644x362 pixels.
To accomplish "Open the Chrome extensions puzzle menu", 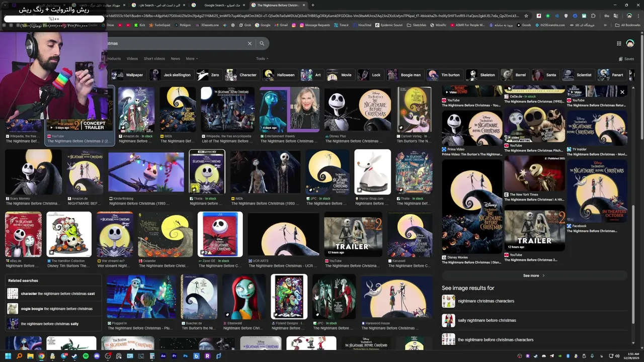I will 593,16.
